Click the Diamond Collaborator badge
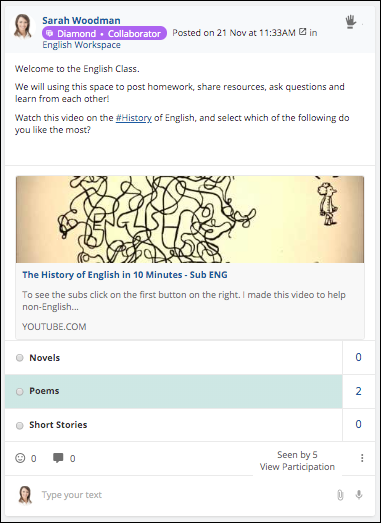The height and width of the screenshot is (523, 381). tap(104, 33)
